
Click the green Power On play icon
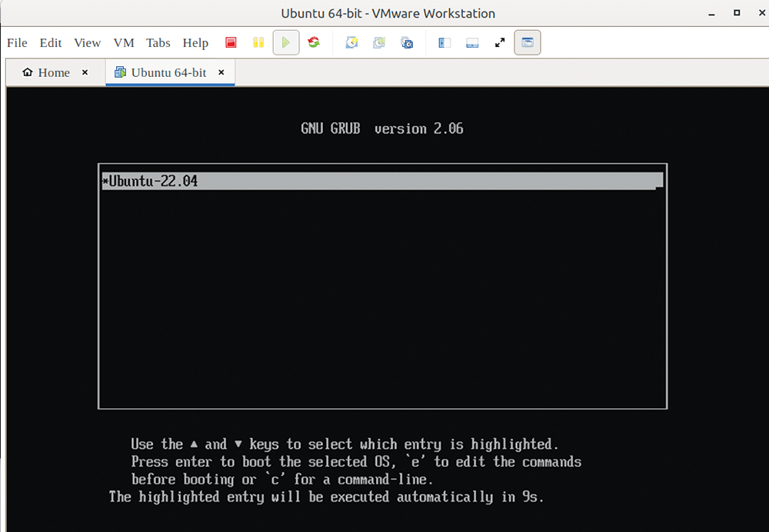[286, 42]
